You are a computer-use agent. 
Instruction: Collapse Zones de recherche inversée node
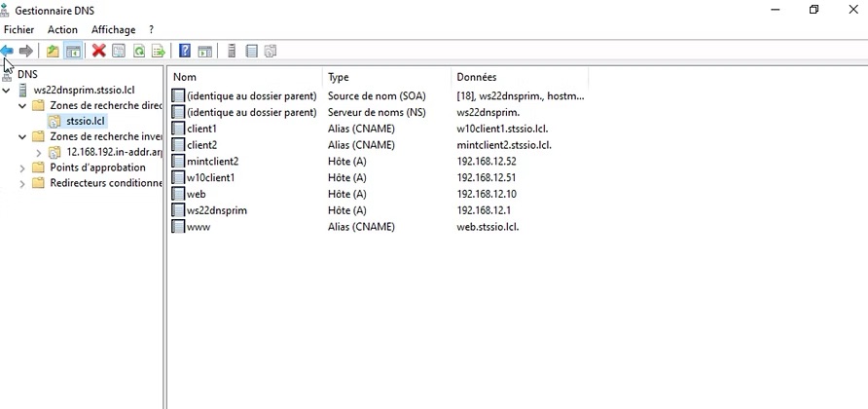[22, 136]
